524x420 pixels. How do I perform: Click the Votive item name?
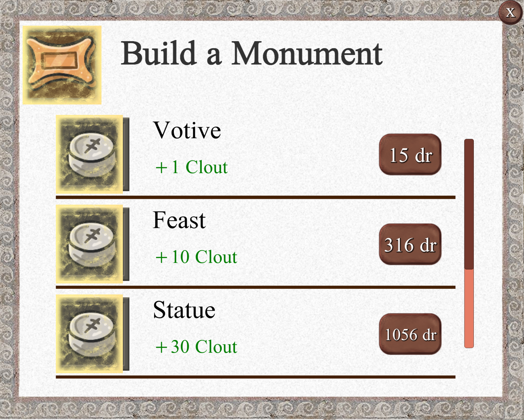[187, 130]
